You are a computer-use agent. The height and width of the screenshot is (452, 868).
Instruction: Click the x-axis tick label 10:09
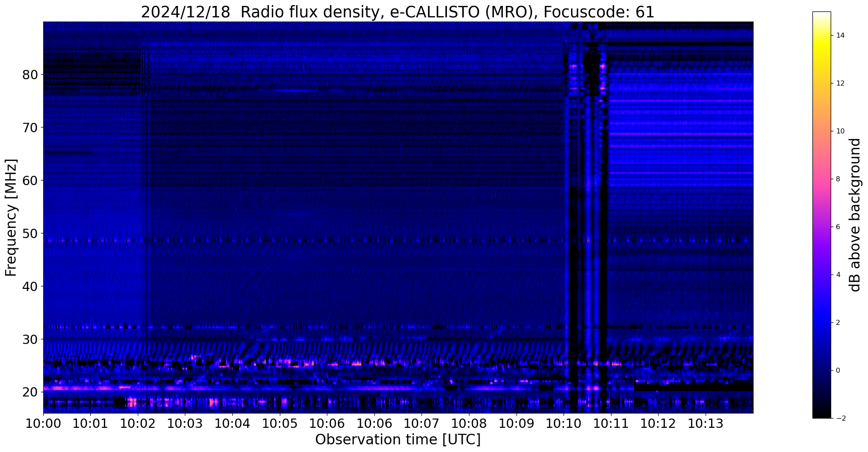516,424
